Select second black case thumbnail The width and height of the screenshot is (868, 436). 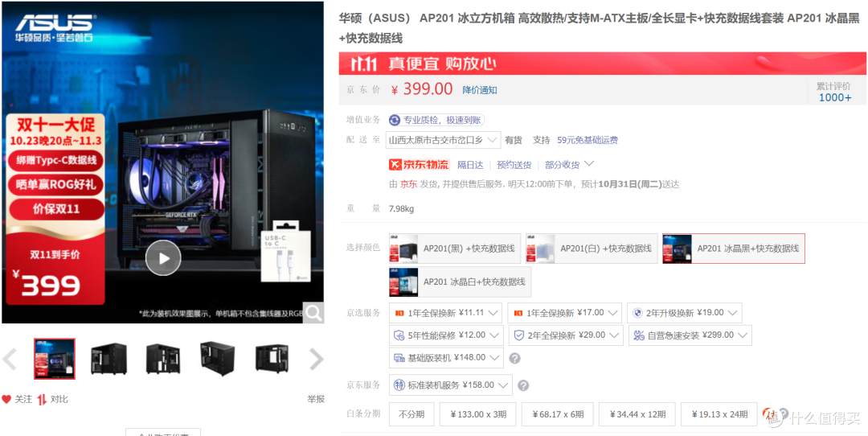coord(109,359)
